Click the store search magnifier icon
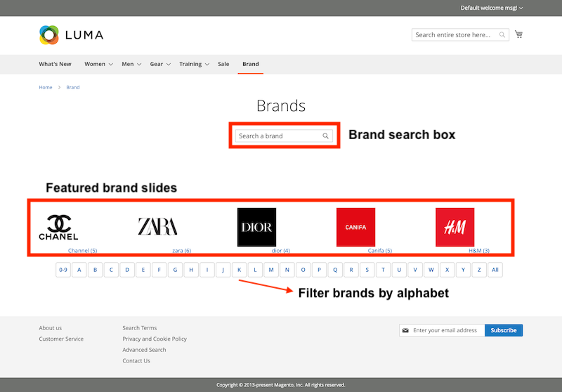Image resolution: width=562 pixels, height=392 pixels. coord(502,35)
